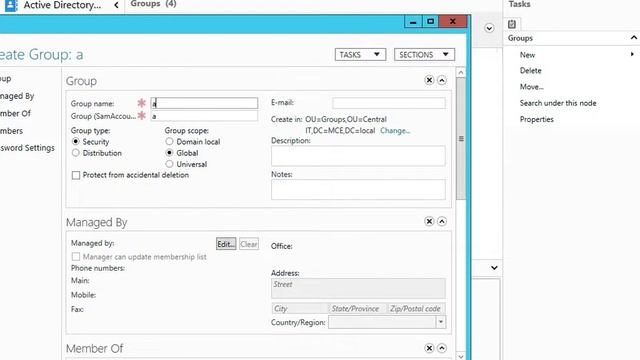Image resolution: width=640 pixels, height=360 pixels.
Task: Open the Country/Region dropdown
Action: (440, 322)
